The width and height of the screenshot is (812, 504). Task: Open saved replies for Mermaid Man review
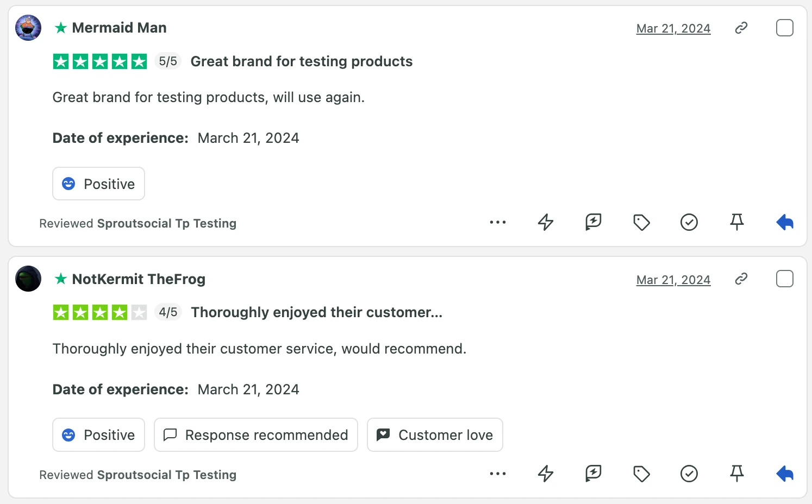[x=594, y=222]
